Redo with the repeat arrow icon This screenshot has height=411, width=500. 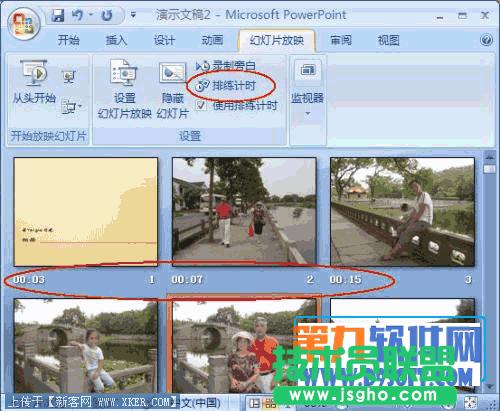coord(107,16)
